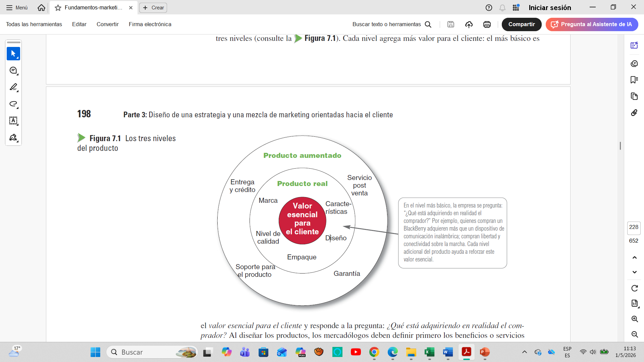
Task: Select the highlighter pen tool
Action: pyautogui.click(x=13, y=87)
